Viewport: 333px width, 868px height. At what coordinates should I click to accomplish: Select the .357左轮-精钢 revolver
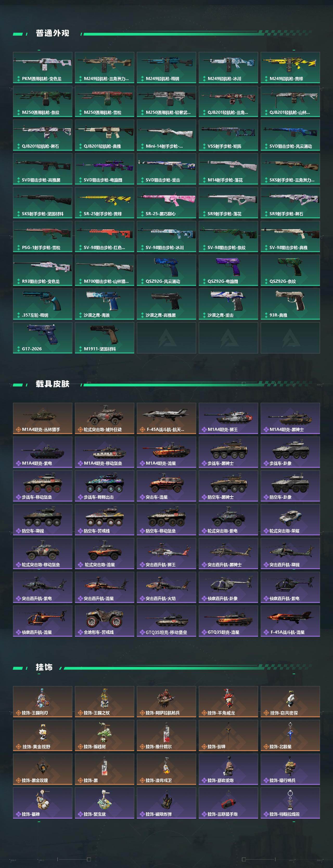coord(42,304)
